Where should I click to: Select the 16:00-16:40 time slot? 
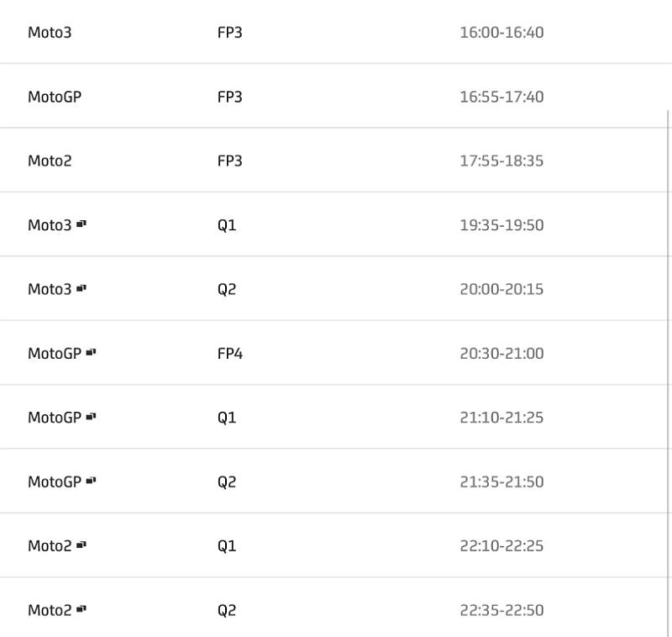[x=501, y=33]
